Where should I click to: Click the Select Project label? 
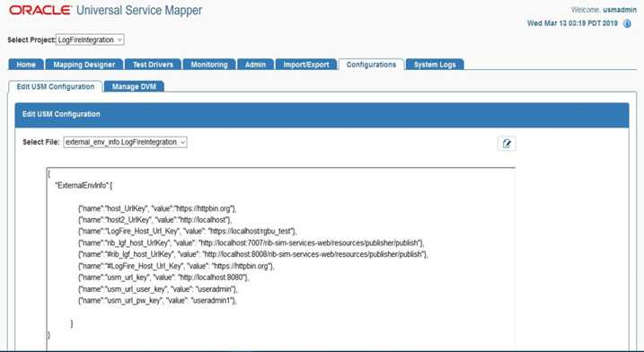pos(31,40)
